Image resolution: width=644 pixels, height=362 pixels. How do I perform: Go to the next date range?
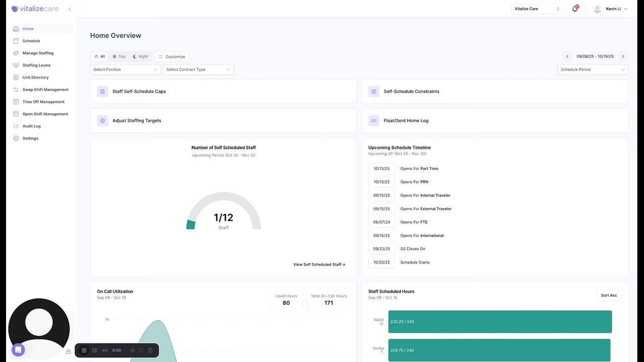click(x=623, y=57)
